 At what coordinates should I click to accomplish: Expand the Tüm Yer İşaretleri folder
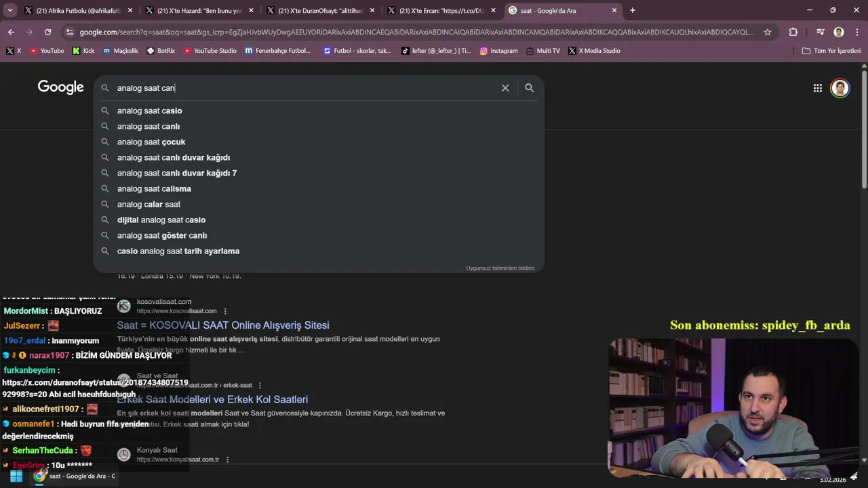831,51
